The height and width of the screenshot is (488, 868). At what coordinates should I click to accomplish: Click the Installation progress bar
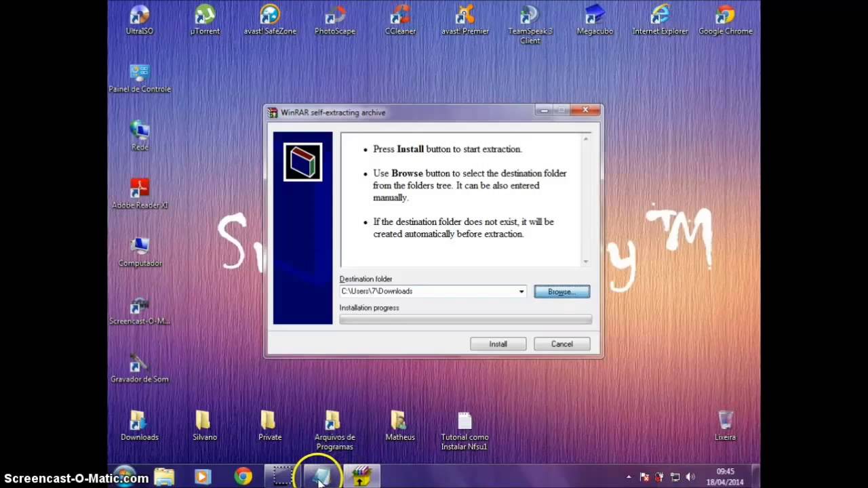coord(465,319)
